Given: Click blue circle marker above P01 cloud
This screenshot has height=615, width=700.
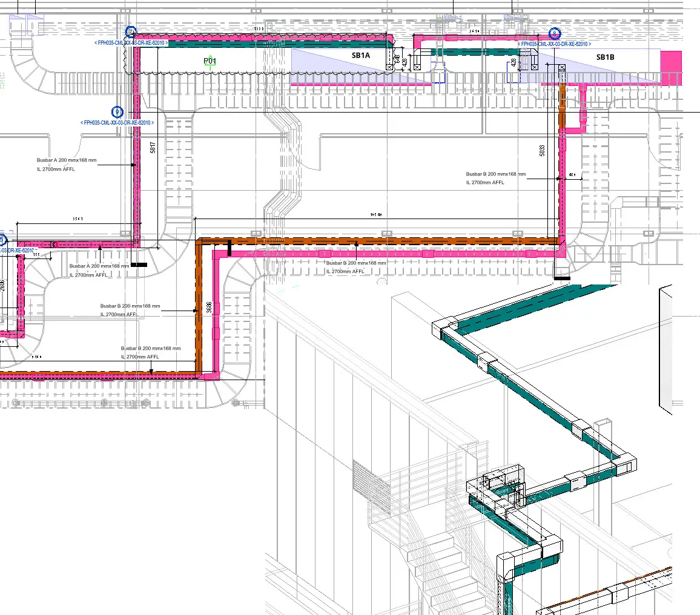Looking at the screenshot, I should coord(131,32).
